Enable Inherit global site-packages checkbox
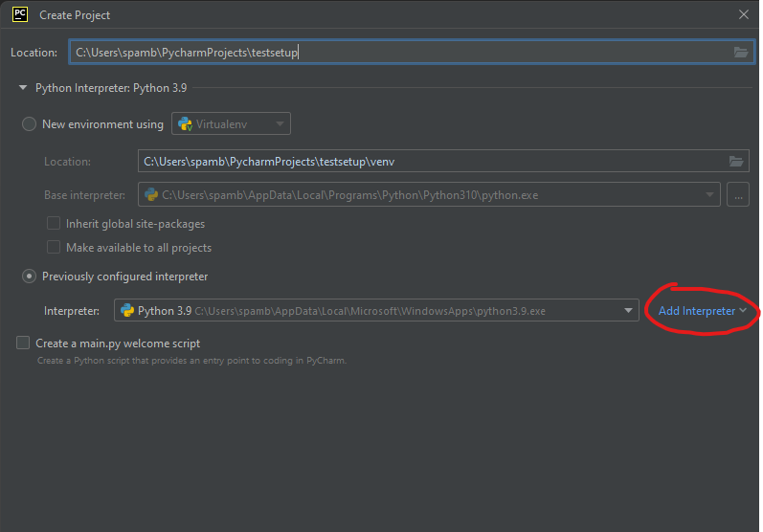This screenshot has height=532, width=763. pos(54,223)
